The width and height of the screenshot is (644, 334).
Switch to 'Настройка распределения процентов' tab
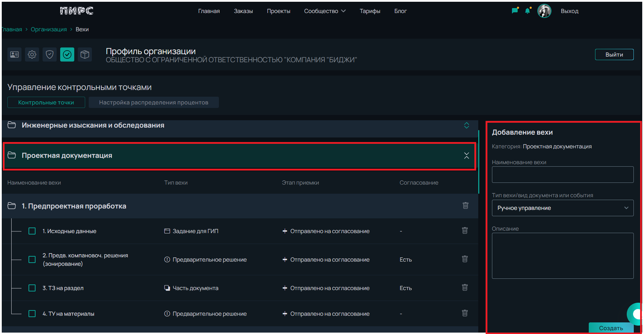coord(153,102)
